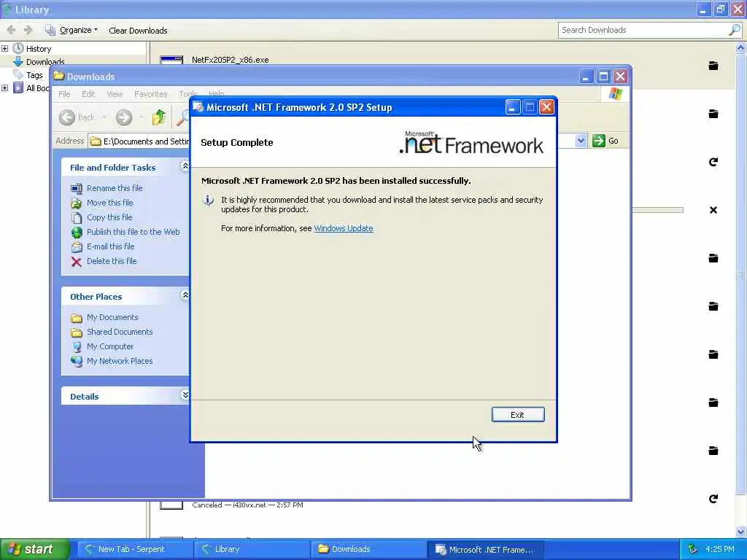Switch to Library taskbar item
The width and height of the screenshot is (747, 560).
(252, 550)
